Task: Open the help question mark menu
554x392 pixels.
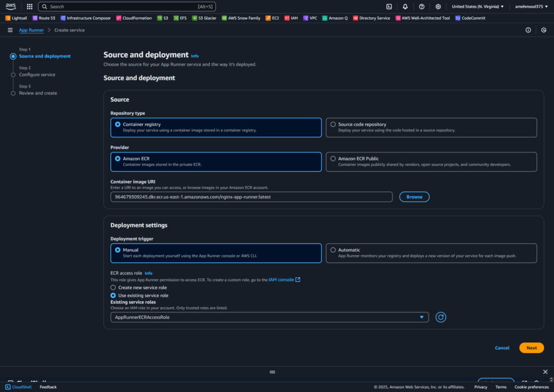Action: pos(421,6)
